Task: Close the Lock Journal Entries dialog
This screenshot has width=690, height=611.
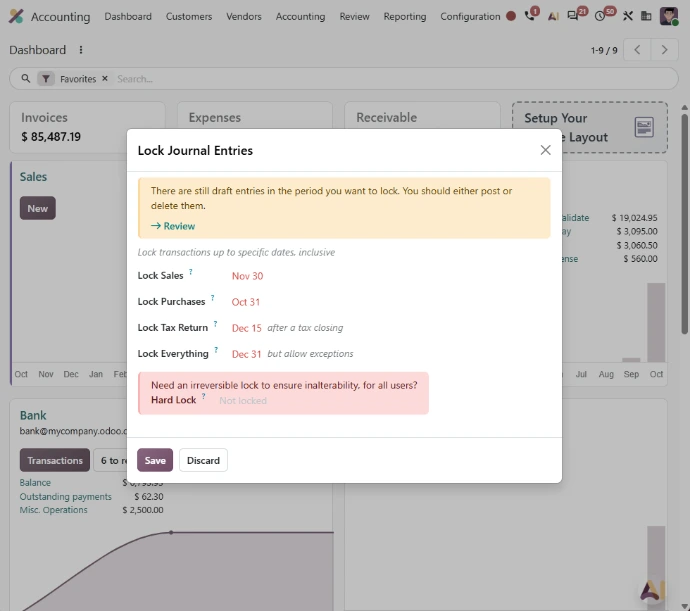Action: pos(545,150)
